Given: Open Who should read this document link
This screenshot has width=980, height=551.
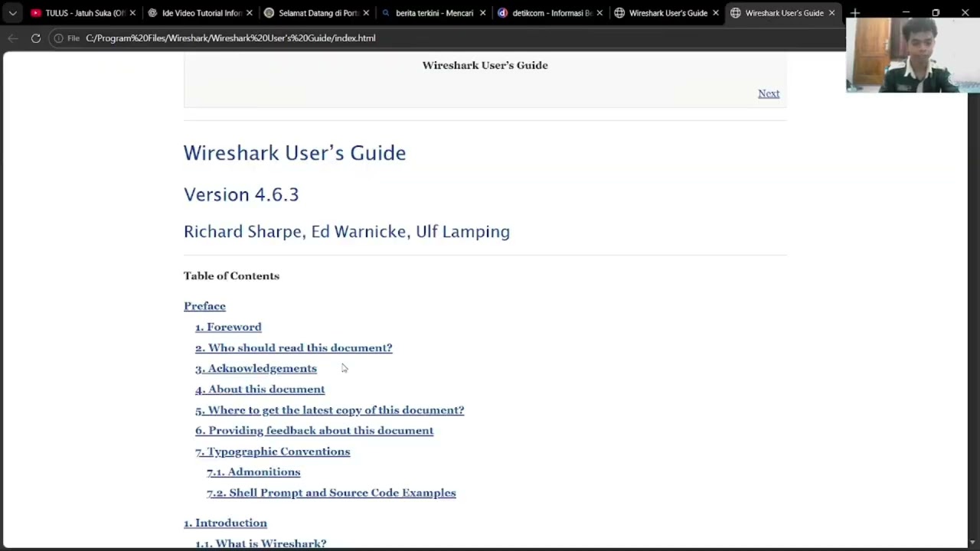Looking at the screenshot, I should (293, 347).
